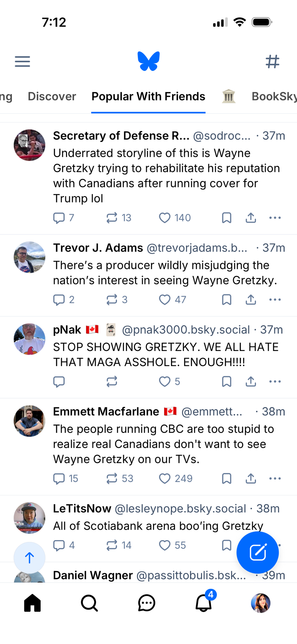Open the search tab in bottom bar
The height and width of the screenshot is (644, 297).
pos(89,603)
